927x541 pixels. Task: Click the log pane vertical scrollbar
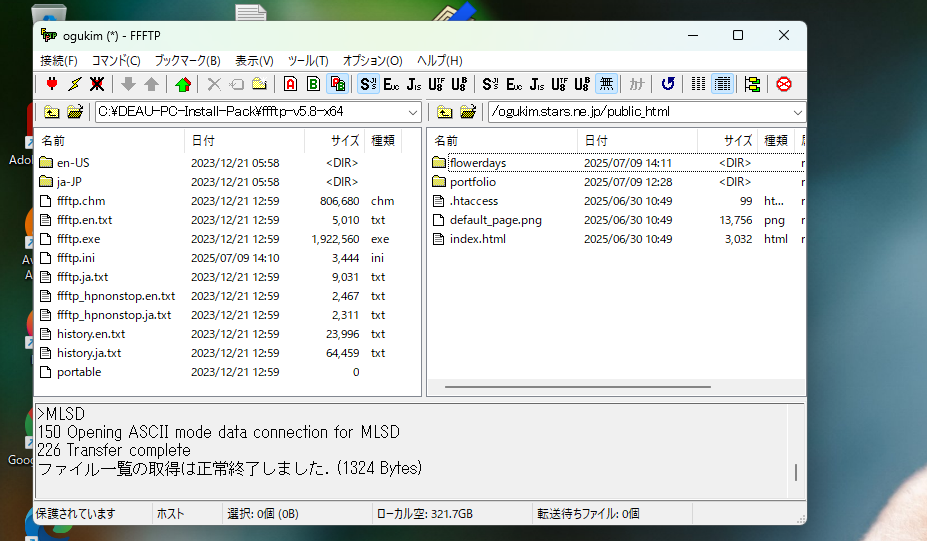tap(796, 472)
